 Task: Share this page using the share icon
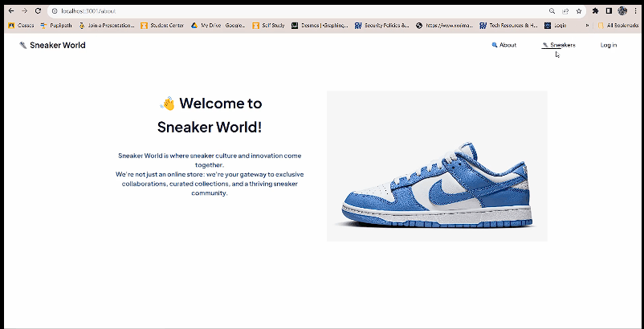coord(565,11)
